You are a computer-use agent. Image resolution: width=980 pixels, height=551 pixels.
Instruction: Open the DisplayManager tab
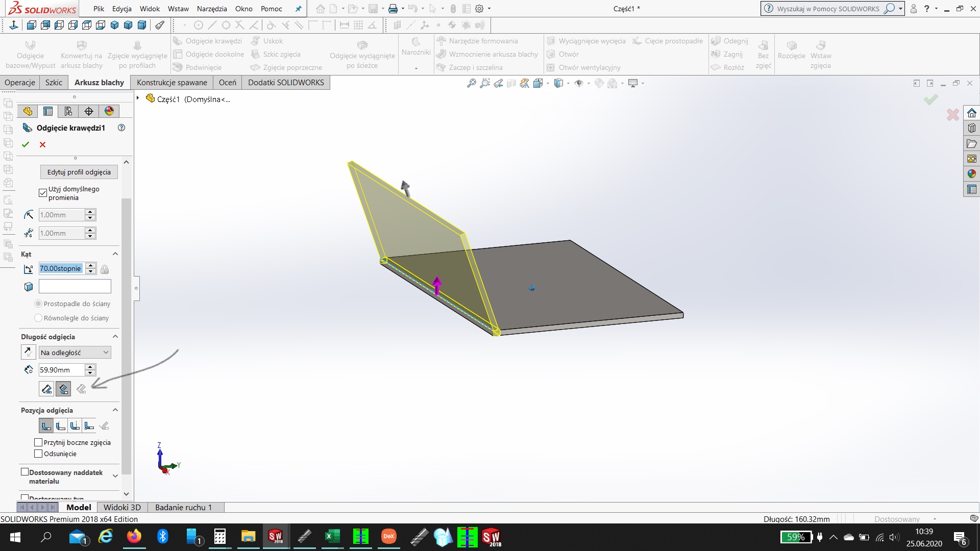click(x=109, y=111)
